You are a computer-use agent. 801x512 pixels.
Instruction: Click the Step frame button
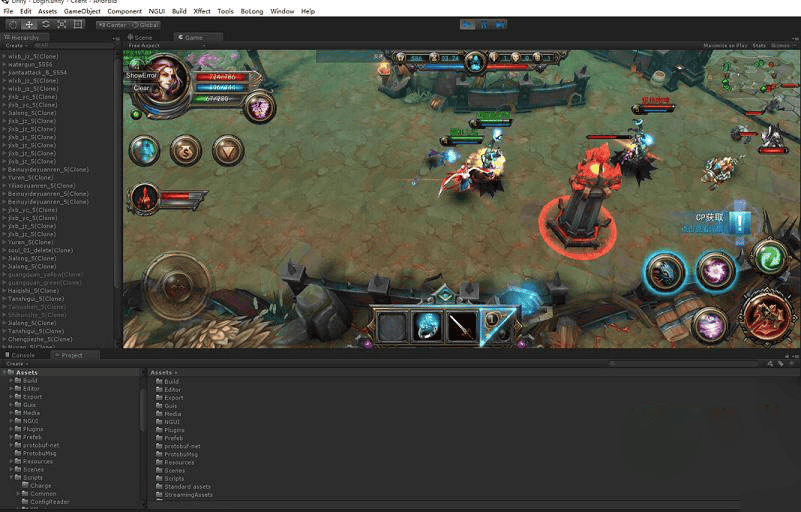[x=500, y=24]
